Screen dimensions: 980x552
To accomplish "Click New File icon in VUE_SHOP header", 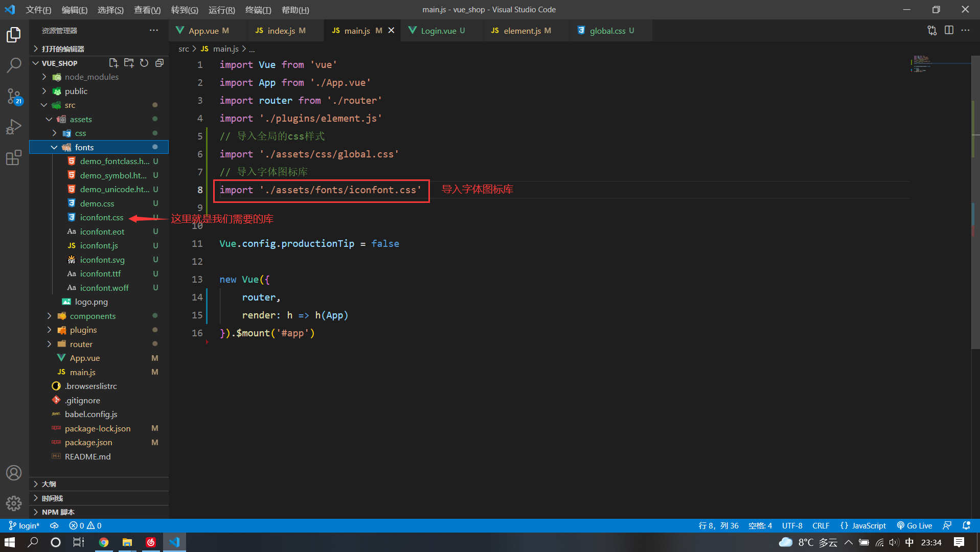I will pyautogui.click(x=113, y=63).
